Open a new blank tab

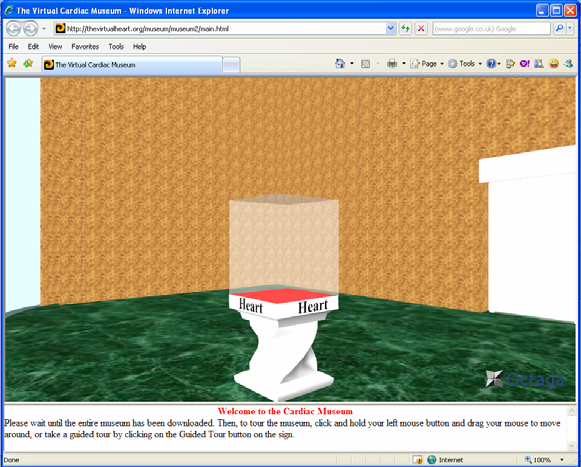click(232, 65)
